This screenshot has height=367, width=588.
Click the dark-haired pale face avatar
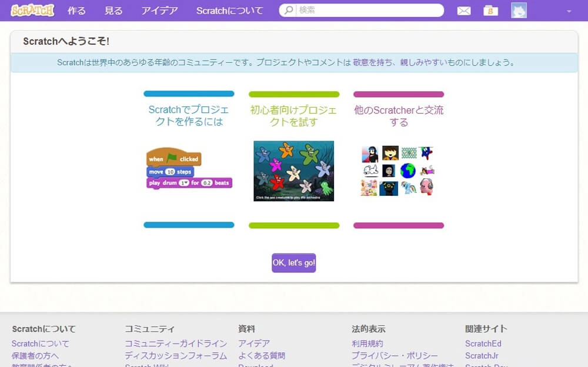389,171
